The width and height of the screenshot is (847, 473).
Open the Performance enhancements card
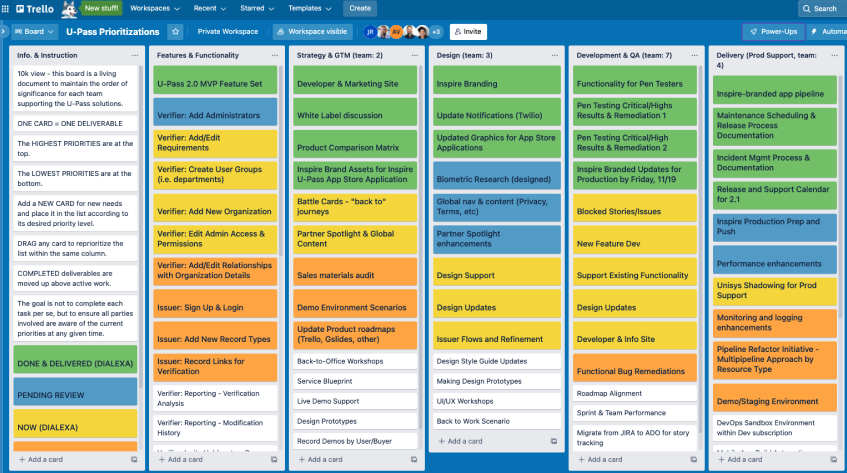pos(775,260)
